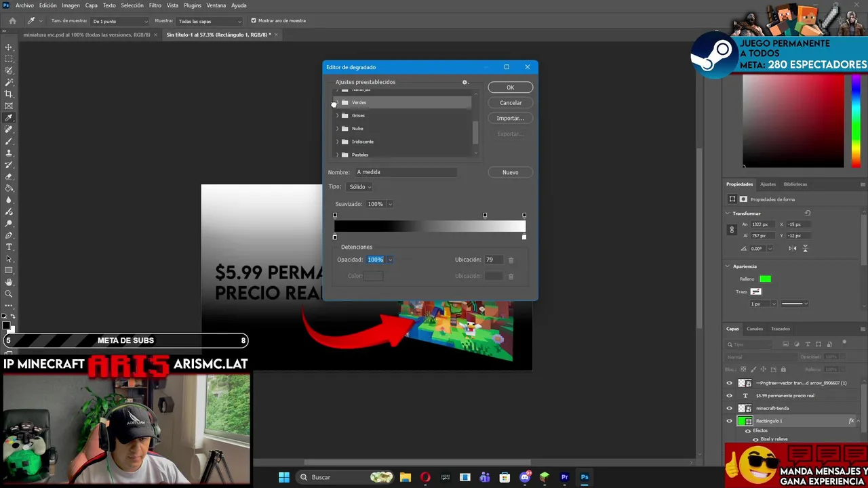Delete the opacity stop with trash icon

(511, 260)
